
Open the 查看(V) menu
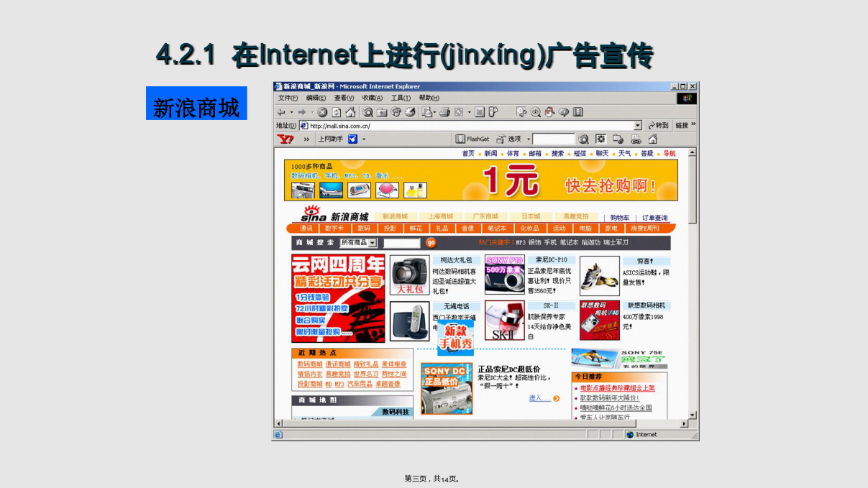(344, 98)
